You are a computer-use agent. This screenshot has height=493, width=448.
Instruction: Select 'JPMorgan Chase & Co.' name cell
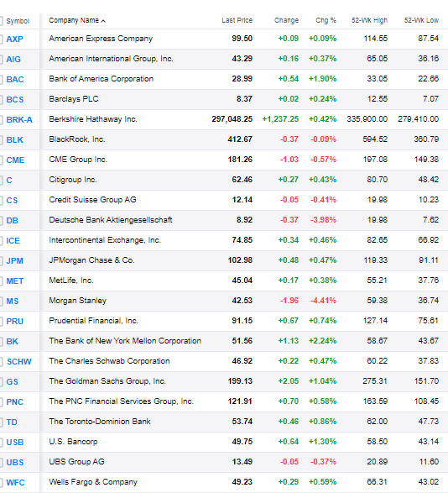point(91,260)
